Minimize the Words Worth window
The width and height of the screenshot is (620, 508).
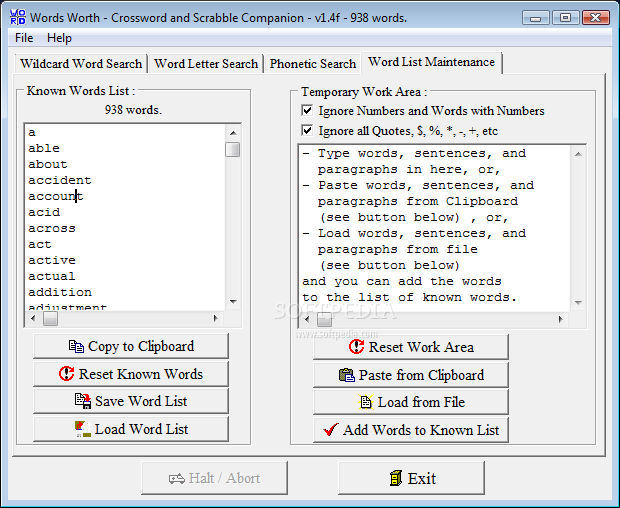(x=535, y=18)
